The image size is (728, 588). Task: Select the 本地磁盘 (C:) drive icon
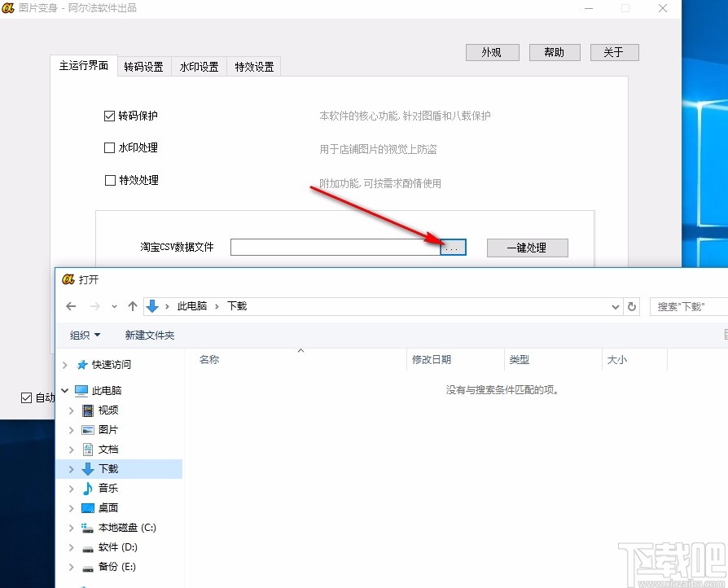87,527
